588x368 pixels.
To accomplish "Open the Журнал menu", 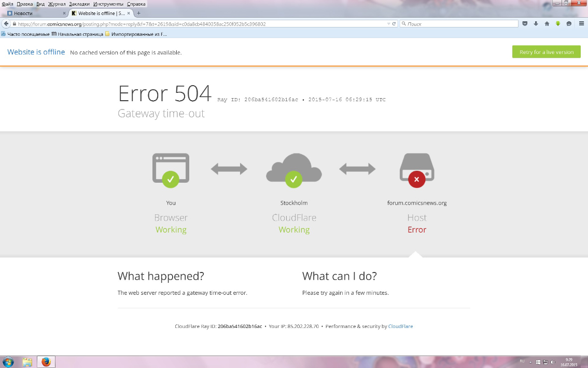I will [57, 4].
